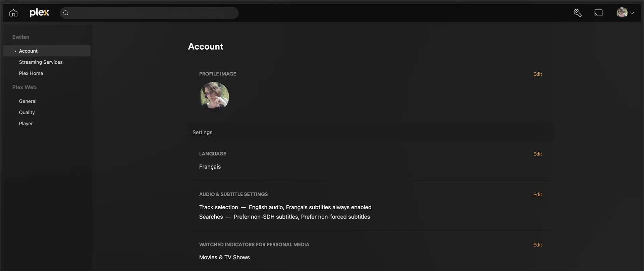644x271 pixels.
Task: Click the Settings section header
Action: (202, 132)
